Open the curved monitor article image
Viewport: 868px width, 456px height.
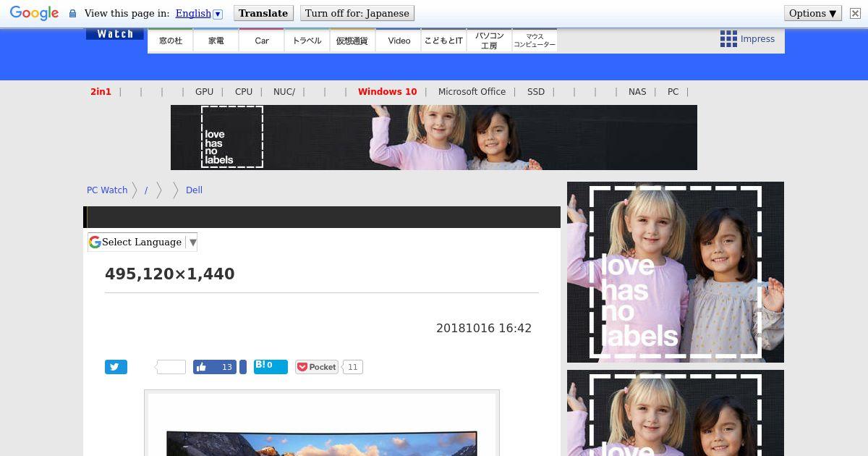point(322,423)
